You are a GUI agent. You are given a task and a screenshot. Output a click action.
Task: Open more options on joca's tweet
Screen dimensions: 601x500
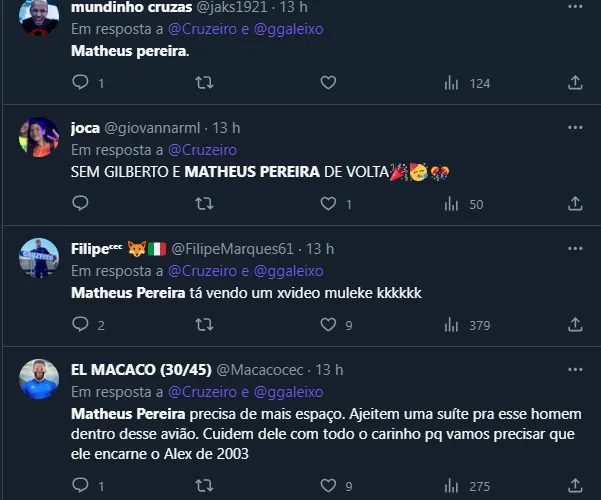[x=575, y=128]
